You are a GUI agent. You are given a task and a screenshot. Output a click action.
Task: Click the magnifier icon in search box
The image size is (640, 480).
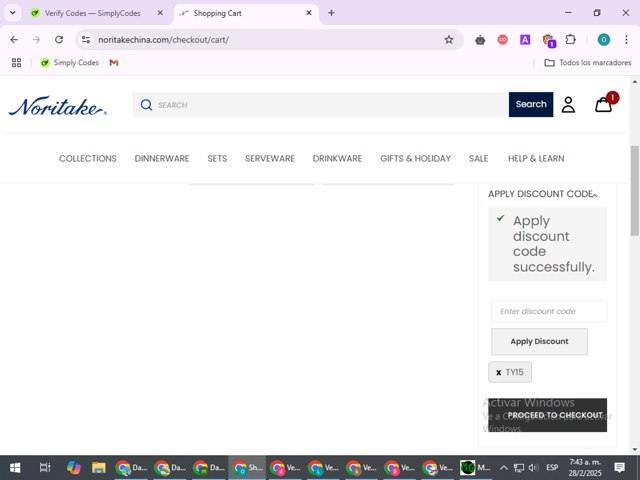click(146, 105)
